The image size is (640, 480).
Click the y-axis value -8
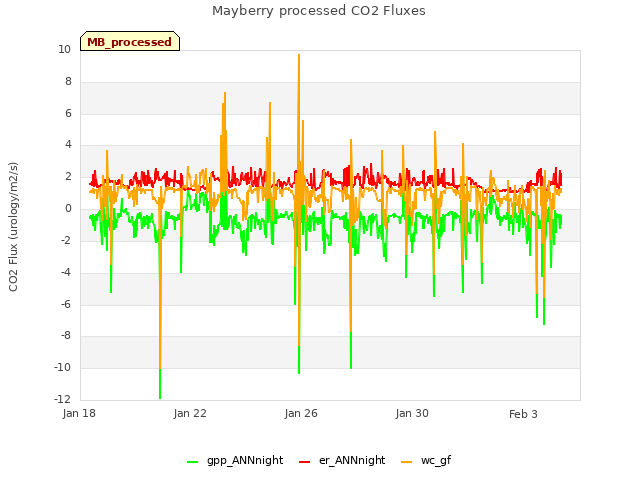point(66,336)
